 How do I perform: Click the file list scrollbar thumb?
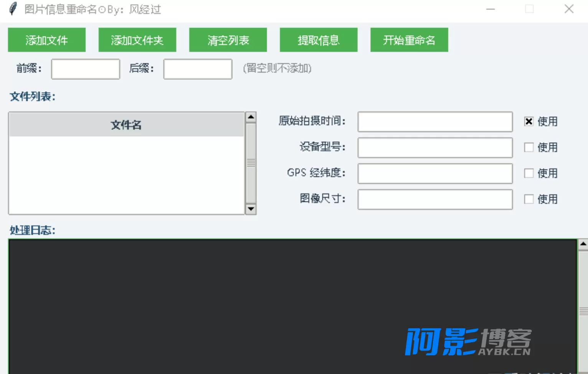[251, 163]
